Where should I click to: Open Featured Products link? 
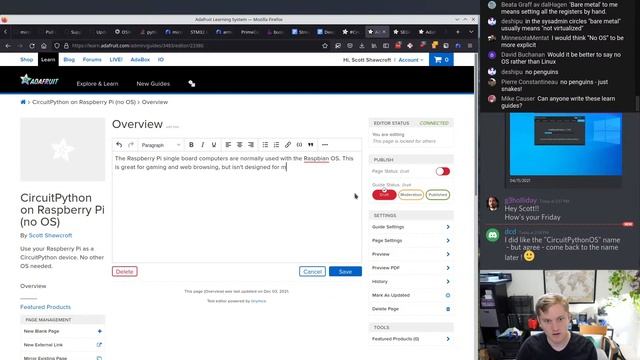pyautogui.click(x=45, y=307)
